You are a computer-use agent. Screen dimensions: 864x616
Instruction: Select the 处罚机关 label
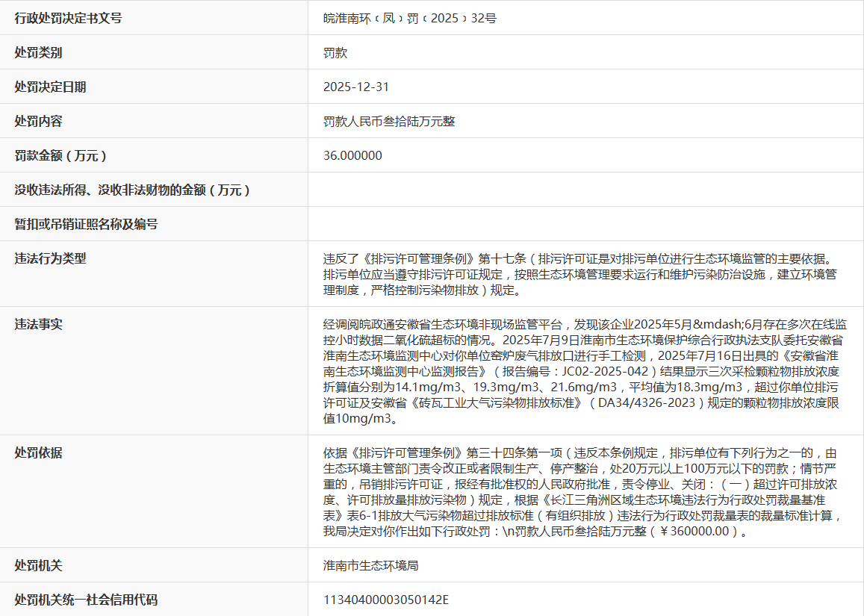click(38, 566)
